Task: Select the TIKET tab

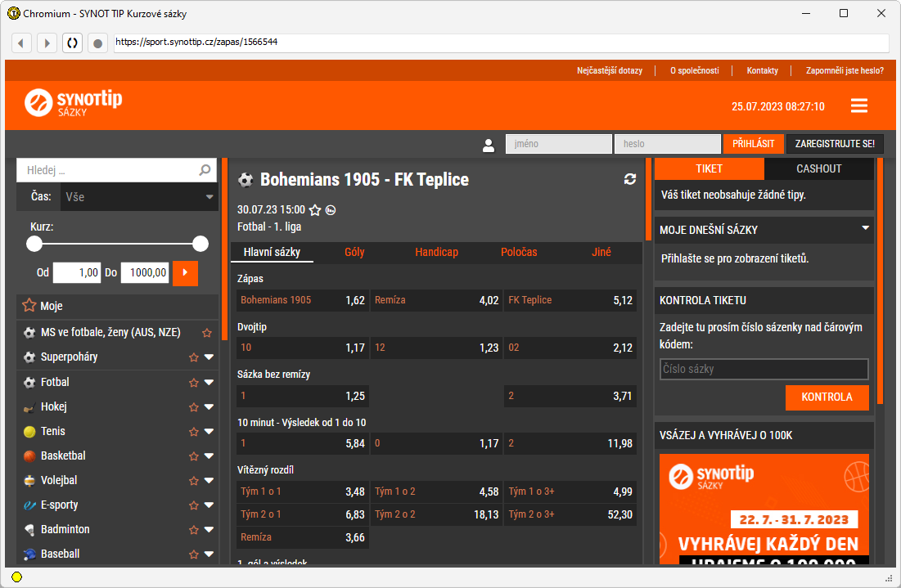Action: tap(709, 168)
